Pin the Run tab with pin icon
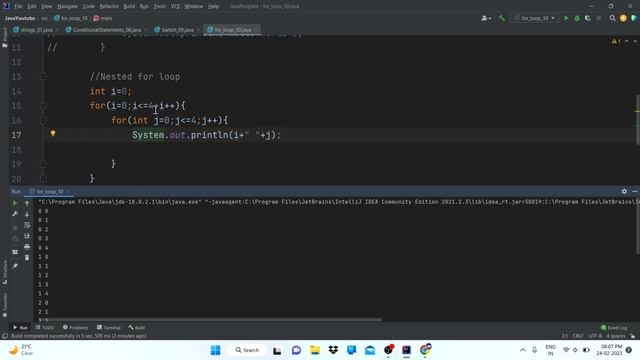This screenshot has width=640, height=360. pyautogui.click(x=15, y=266)
